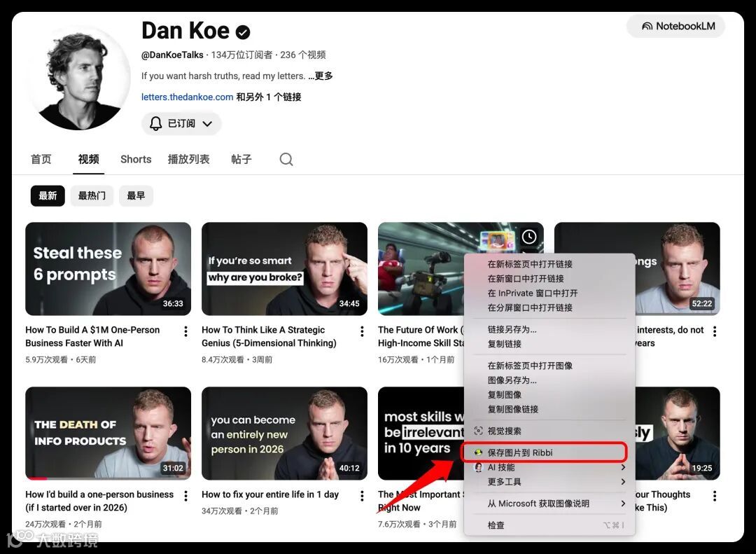Open title How To Think Like A Strategic Genius
756x554 pixels.
pos(269,336)
